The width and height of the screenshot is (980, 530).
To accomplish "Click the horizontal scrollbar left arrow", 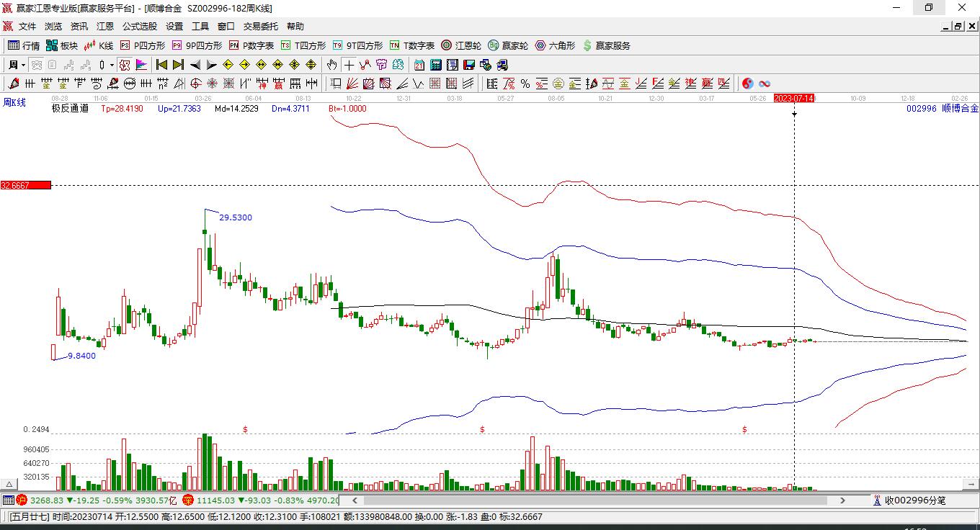I will pos(355,500).
